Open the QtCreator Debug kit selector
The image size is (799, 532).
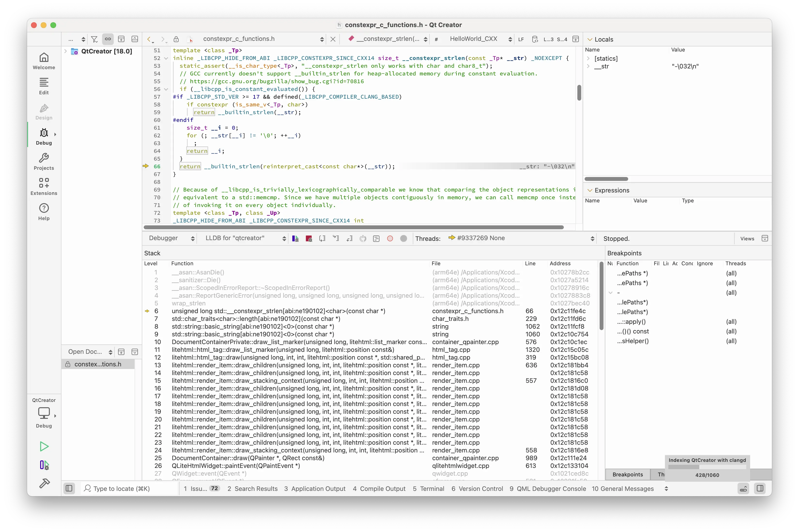44,413
